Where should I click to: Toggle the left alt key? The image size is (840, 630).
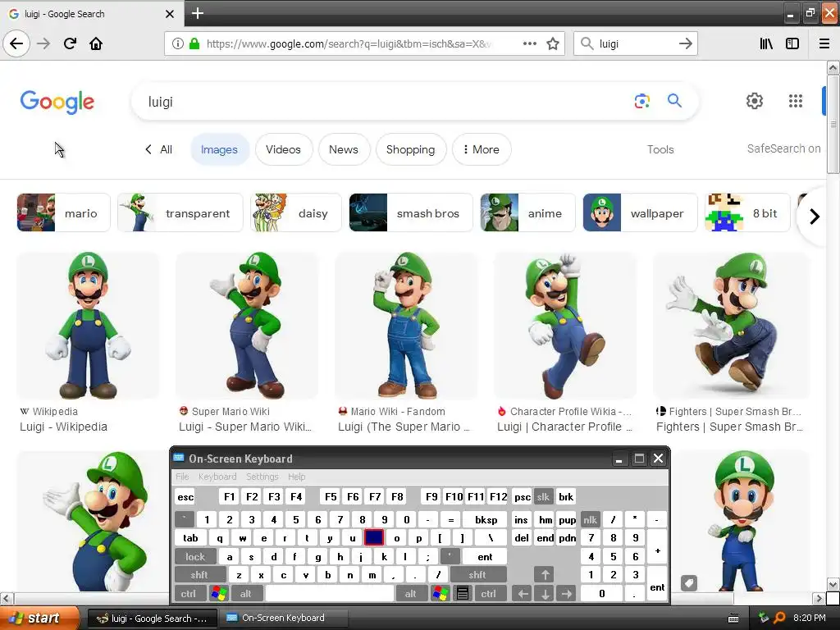(x=246, y=594)
